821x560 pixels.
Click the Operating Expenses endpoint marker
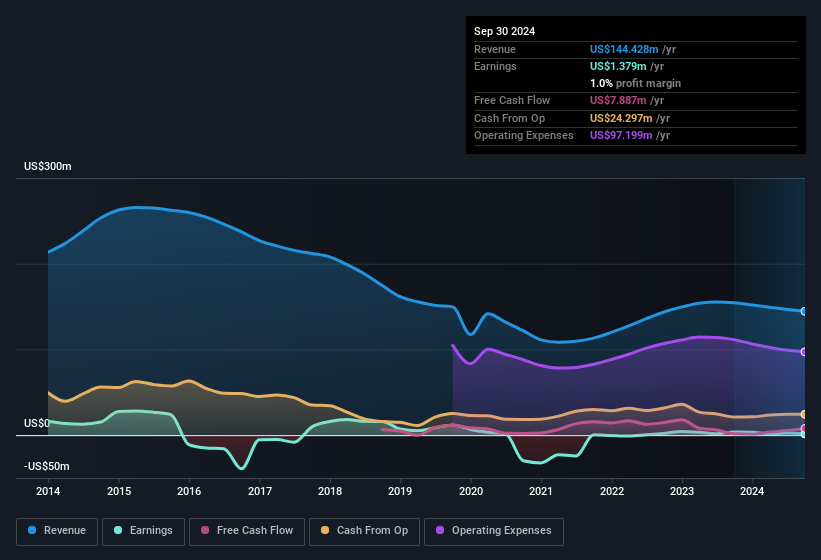coord(804,351)
